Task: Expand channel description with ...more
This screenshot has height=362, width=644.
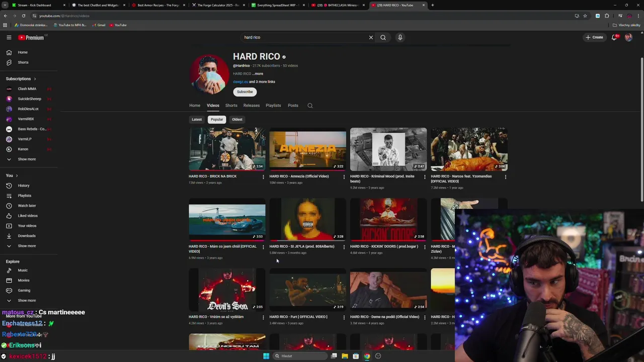Action: coord(258,74)
